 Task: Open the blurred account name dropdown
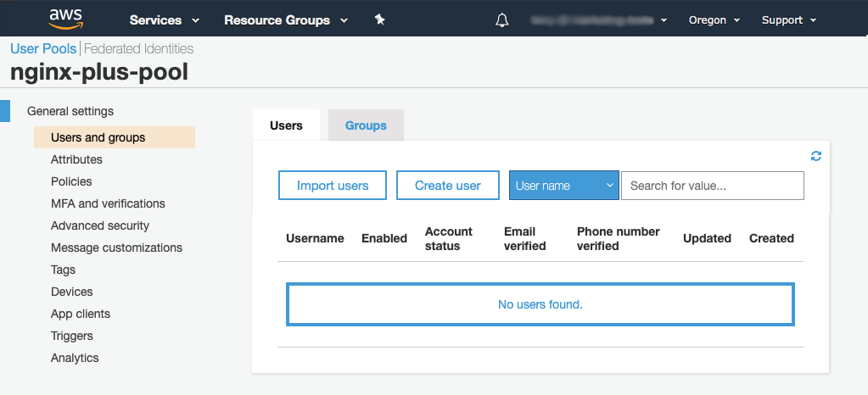click(x=598, y=20)
